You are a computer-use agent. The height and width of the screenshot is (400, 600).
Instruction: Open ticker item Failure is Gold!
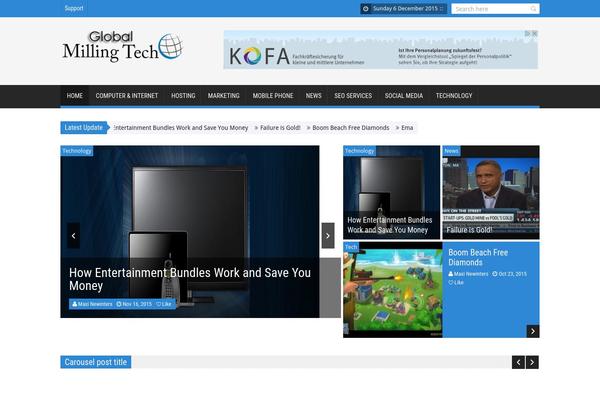280,128
